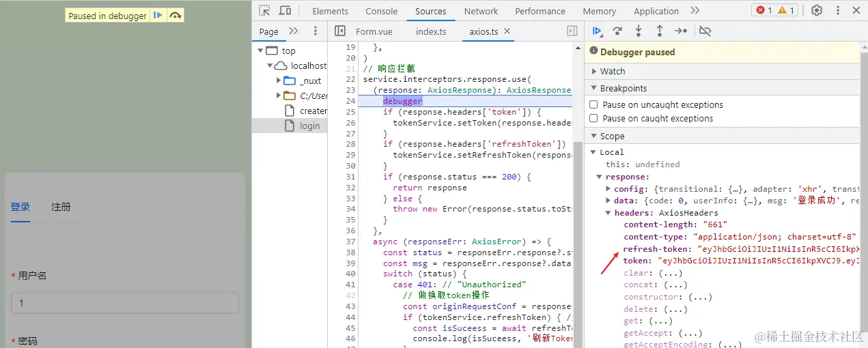The height and width of the screenshot is (348, 868).
Task: Collapse the response object
Action: click(x=599, y=177)
